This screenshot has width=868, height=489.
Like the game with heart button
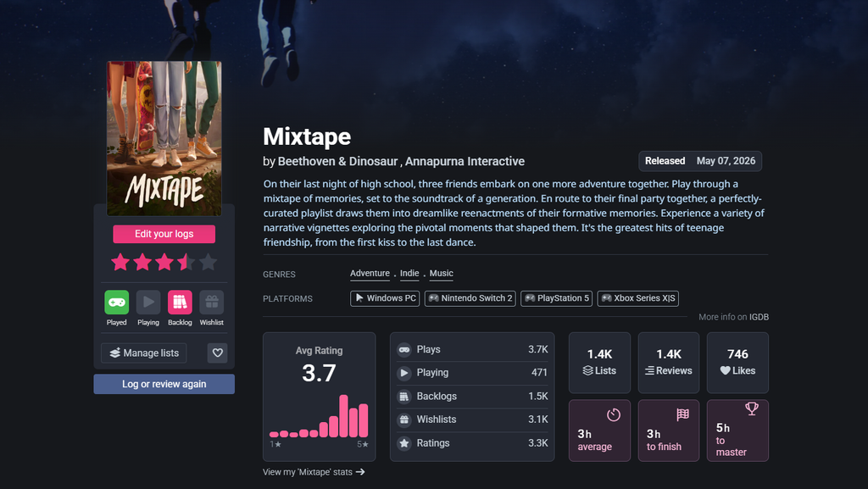218,353
